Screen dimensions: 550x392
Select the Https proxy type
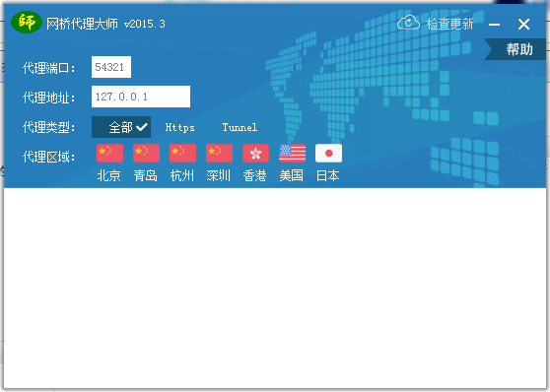click(180, 127)
